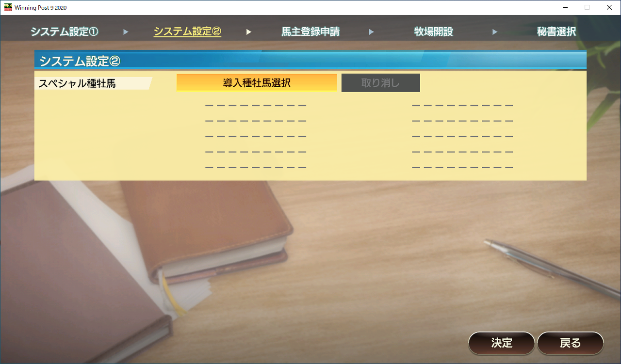Click the 取り消し button
Image resolution: width=621 pixels, height=364 pixels.
point(380,82)
